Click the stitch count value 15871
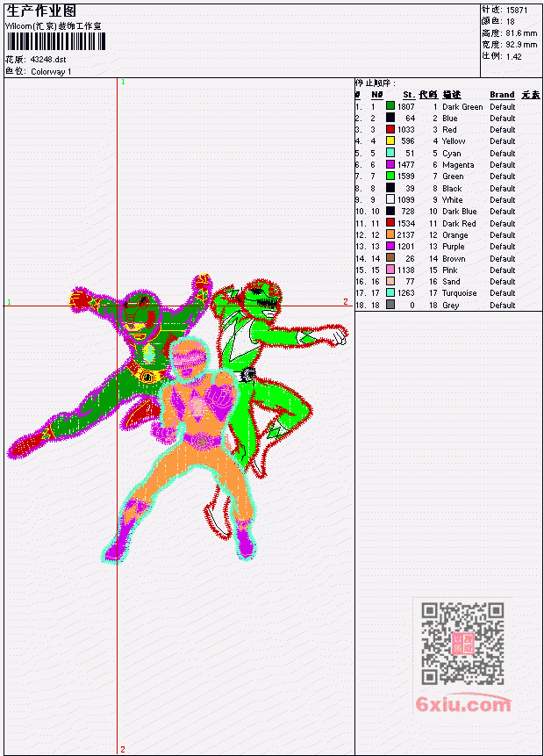This screenshot has width=544, height=756. (517, 11)
